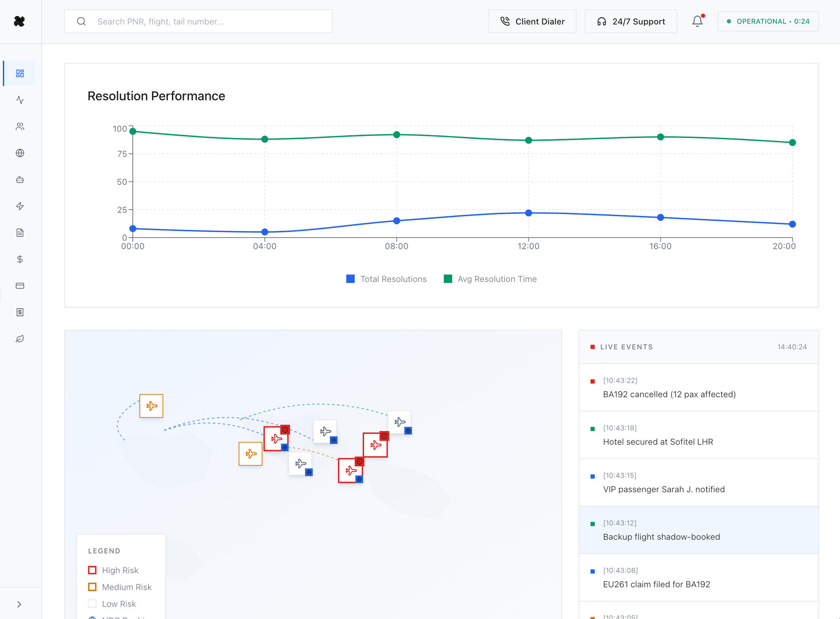Screen dimensions: 840x619
Task: Click the credit card sidebar icon
Action: (20, 286)
